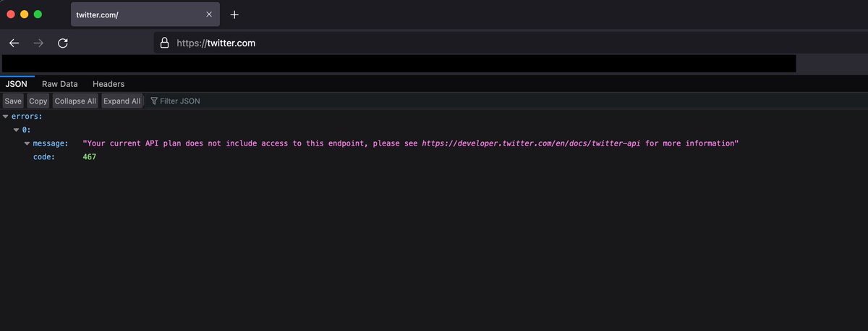Click the code value 467
Screen dimensions: 868x331
click(90, 157)
